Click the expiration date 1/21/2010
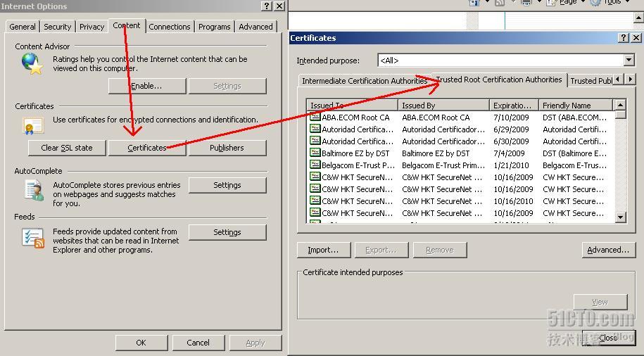 pos(511,165)
